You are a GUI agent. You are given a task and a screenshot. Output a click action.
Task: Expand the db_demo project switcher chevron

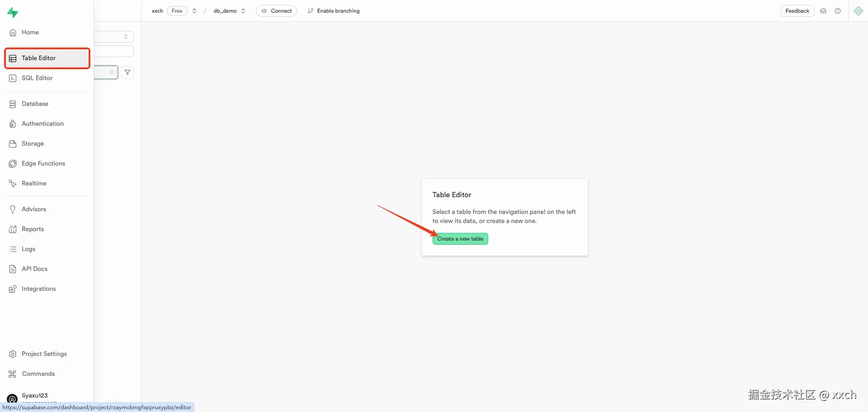tap(243, 11)
